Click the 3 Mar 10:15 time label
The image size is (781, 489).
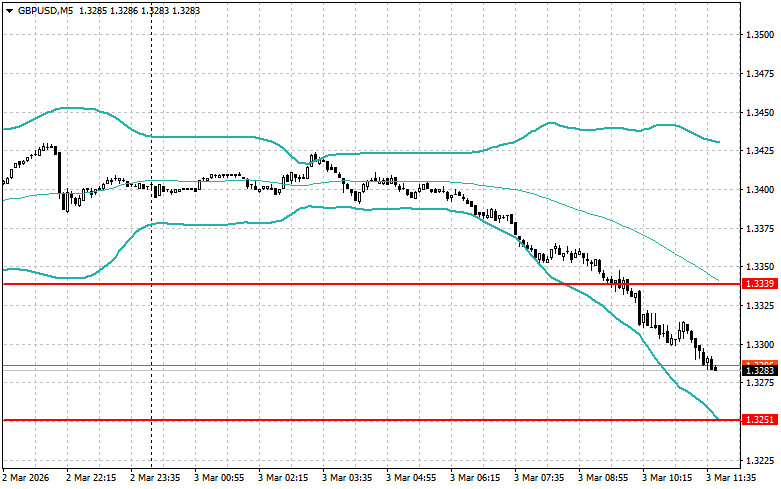pos(667,478)
